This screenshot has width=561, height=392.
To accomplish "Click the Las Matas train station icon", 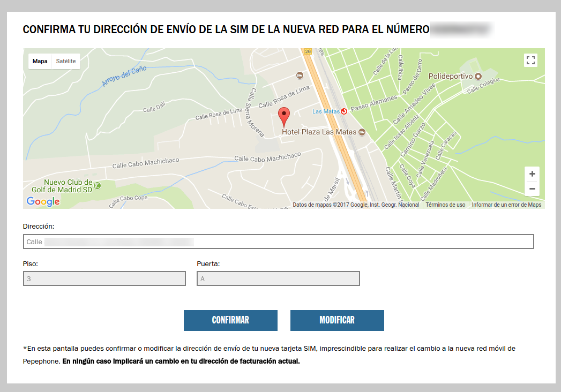I will (344, 111).
